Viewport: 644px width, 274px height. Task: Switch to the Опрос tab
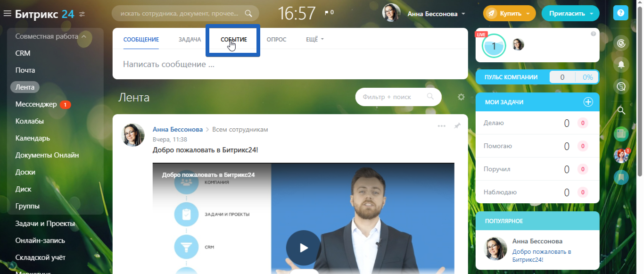coord(276,40)
